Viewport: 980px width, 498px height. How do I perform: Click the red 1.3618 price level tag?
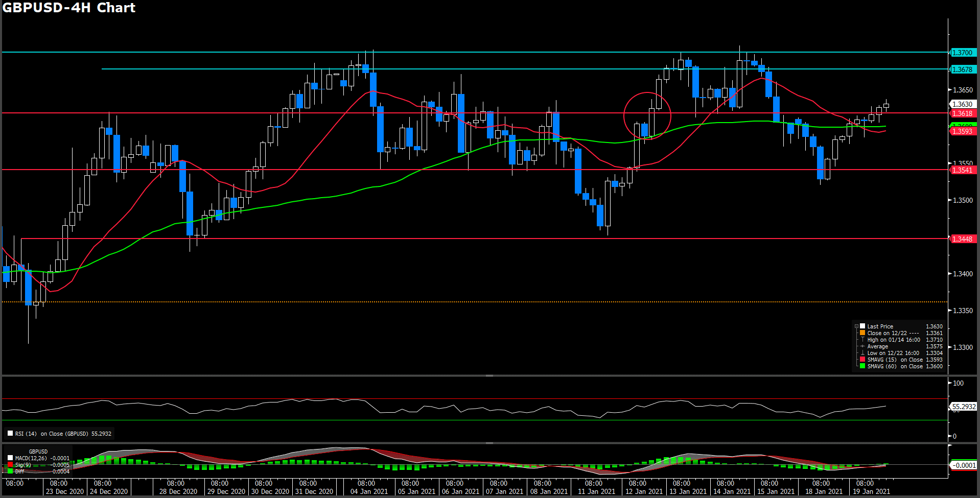[963, 113]
